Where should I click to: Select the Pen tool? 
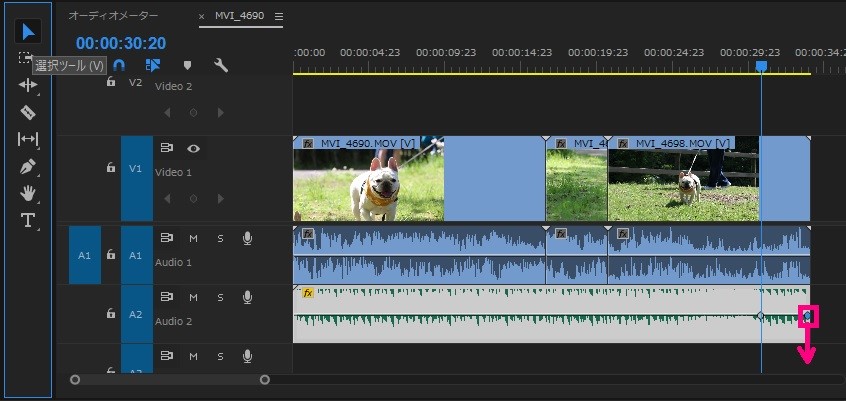click(28, 166)
